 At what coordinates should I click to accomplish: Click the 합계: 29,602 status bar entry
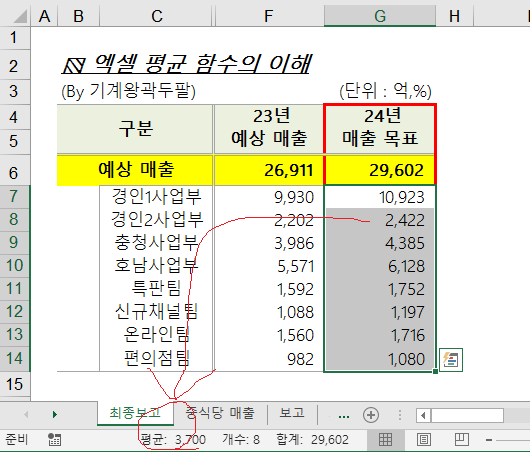point(312,440)
